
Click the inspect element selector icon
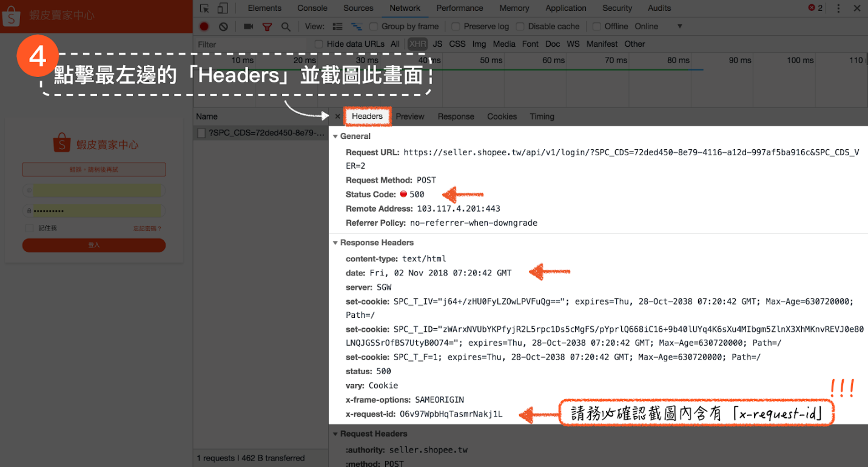point(204,8)
